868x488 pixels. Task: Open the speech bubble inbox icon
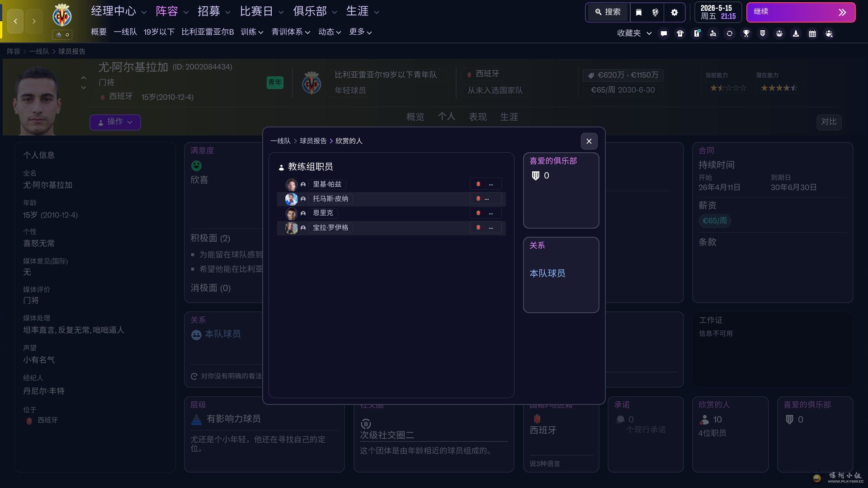664,33
